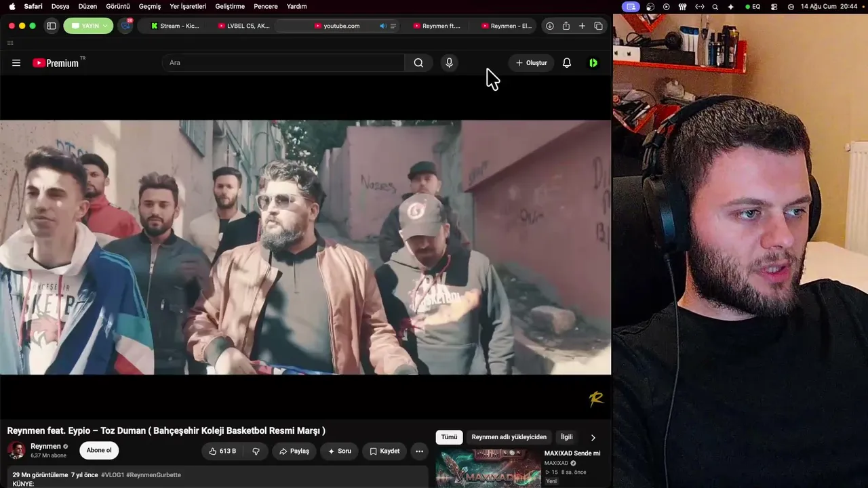Open the Geçmiş menu
The image size is (868, 488).
coord(150,7)
